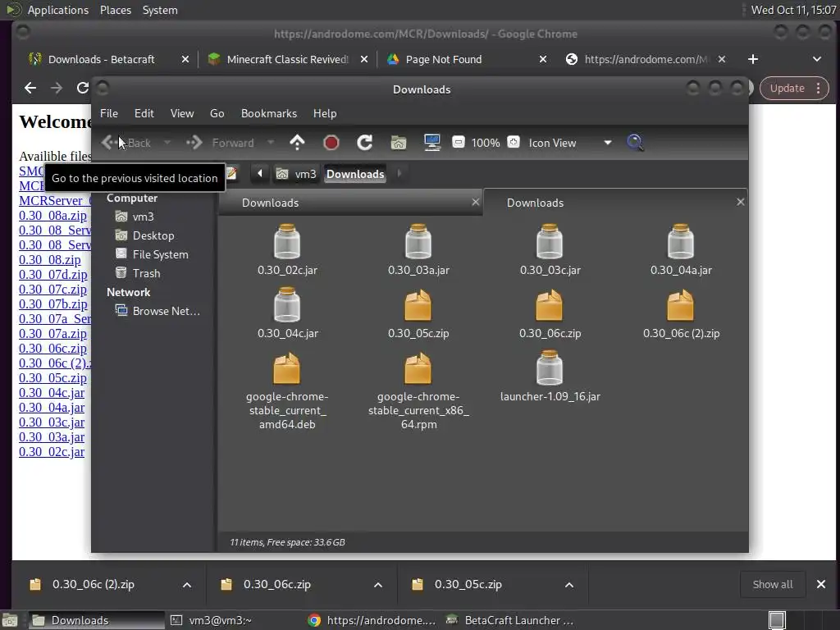
Task: Zoom in with the plus icon
Action: [514, 143]
